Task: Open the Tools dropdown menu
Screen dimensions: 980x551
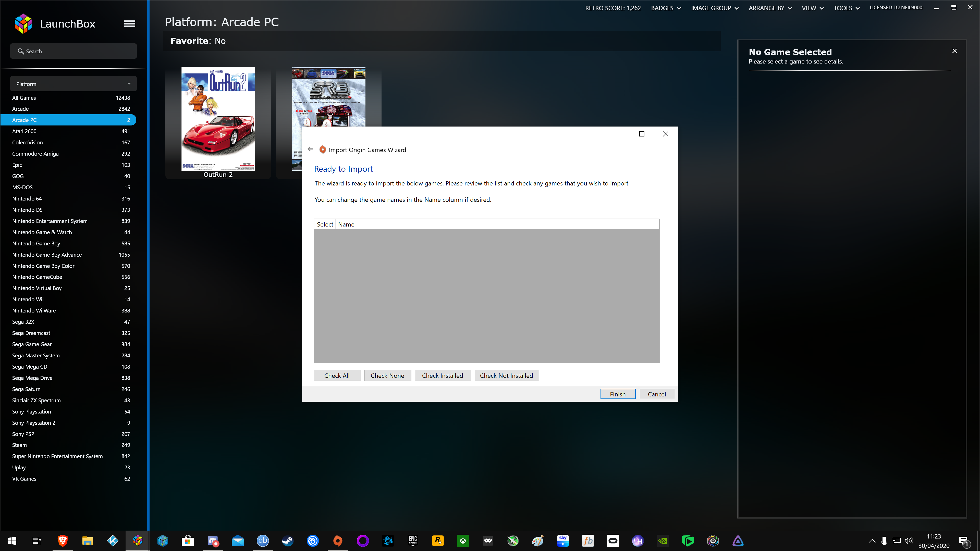Action: (847, 8)
